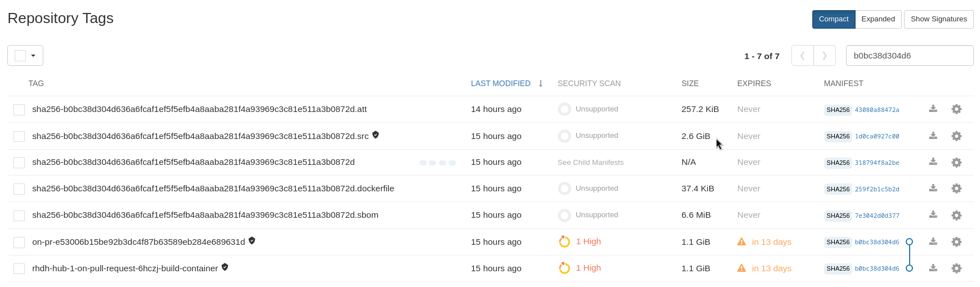Tick checkbox for the .dockerfile tag
980x287 pixels.
click(19, 189)
